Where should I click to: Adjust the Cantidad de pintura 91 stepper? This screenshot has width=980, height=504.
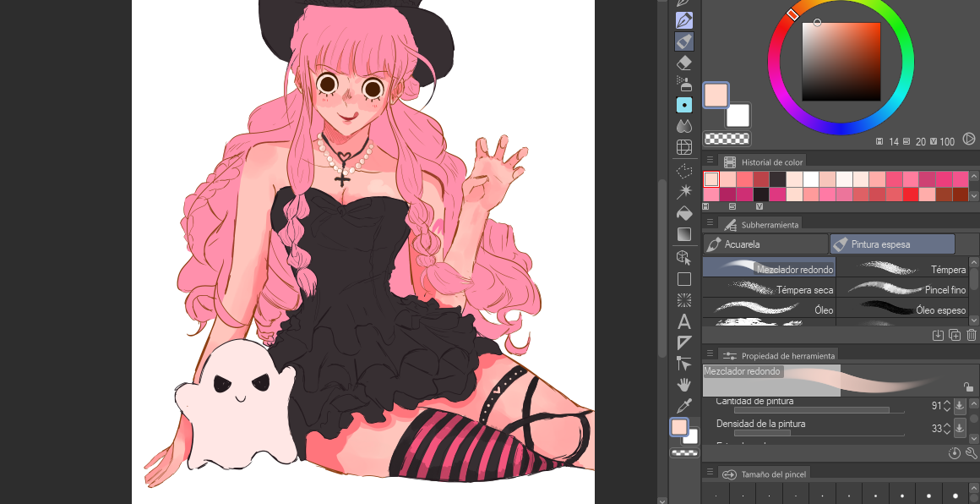(947, 406)
